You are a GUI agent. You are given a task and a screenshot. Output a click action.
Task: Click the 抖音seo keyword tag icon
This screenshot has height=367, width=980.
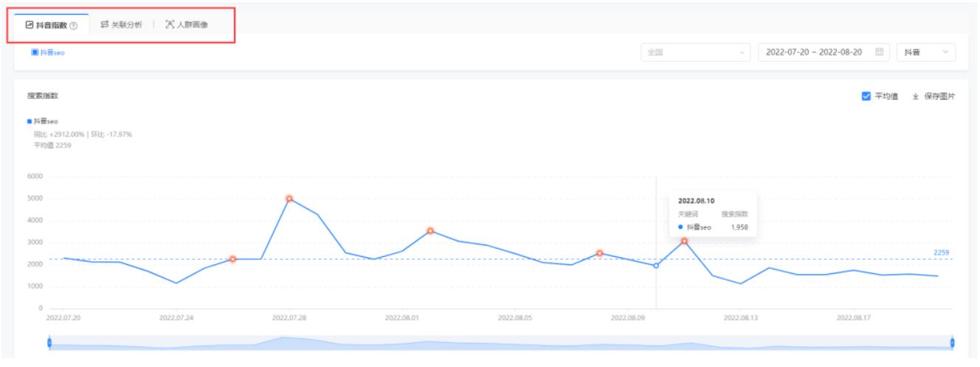coord(35,52)
